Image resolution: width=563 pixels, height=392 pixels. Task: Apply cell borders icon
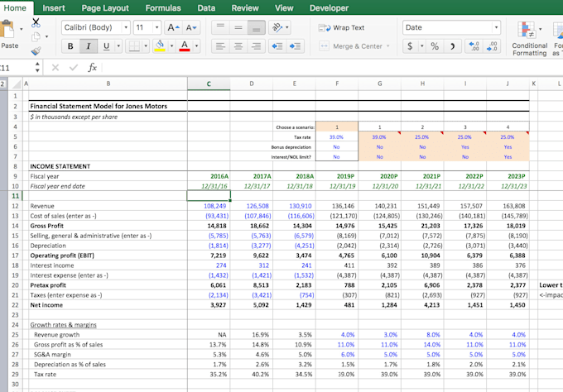[x=134, y=46]
